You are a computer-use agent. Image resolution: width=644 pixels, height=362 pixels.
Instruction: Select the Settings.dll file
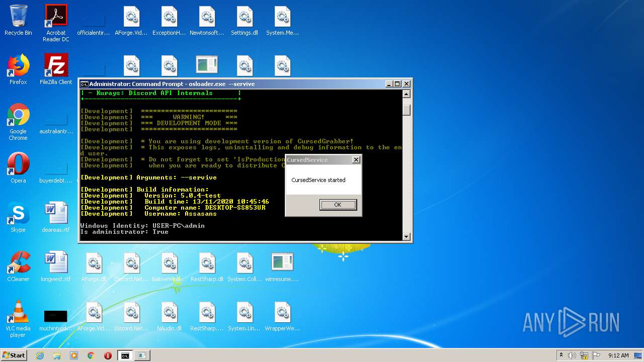pos(245,21)
